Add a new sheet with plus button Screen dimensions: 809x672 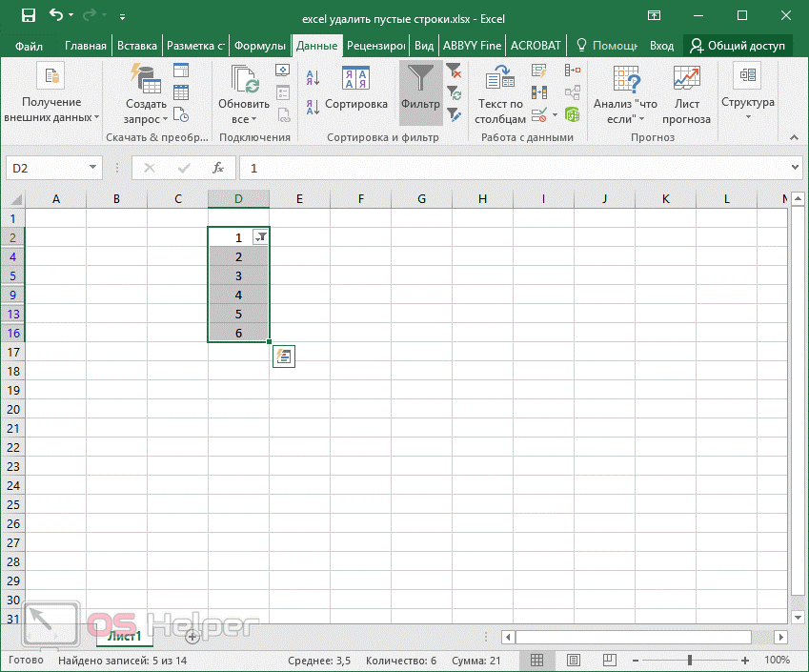click(192, 636)
